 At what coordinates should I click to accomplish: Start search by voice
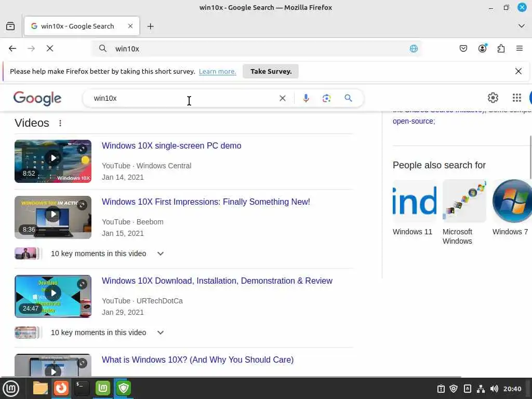point(305,98)
